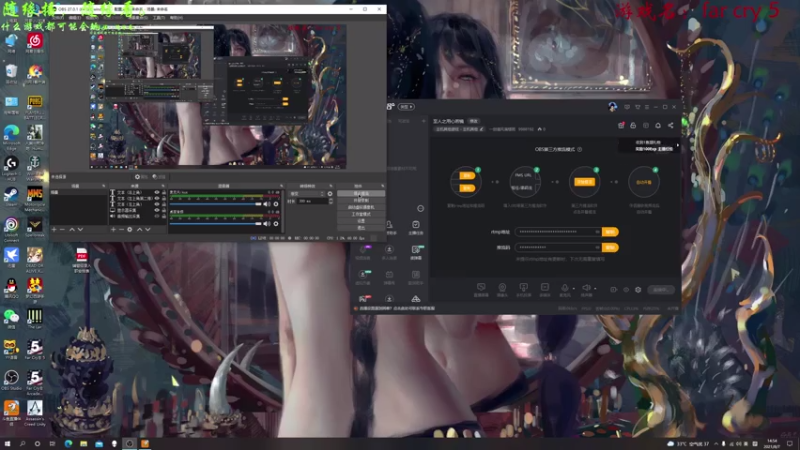This screenshot has height=450, width=800.
Task: Move the selected OBS scene down
Action: (x=80, y=230)
